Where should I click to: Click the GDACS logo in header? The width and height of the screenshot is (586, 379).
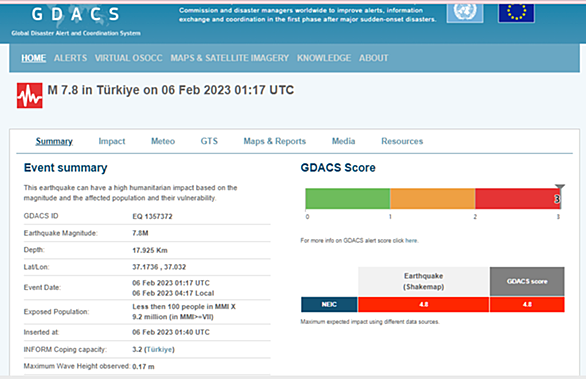[x=75, y=15]
